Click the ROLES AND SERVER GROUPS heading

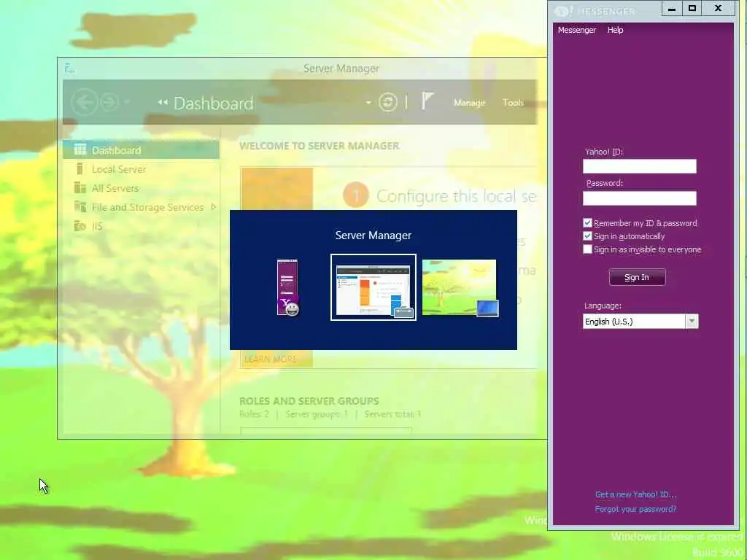point(309,401)
